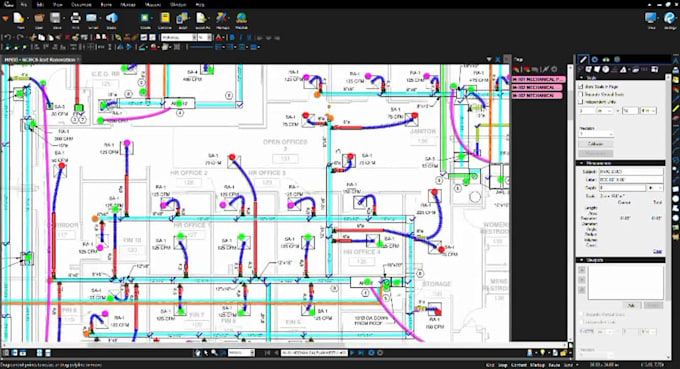Select the Measurements pencil panel tab
The width and height of the screenshot is (680, 369).
pos(583,59)
